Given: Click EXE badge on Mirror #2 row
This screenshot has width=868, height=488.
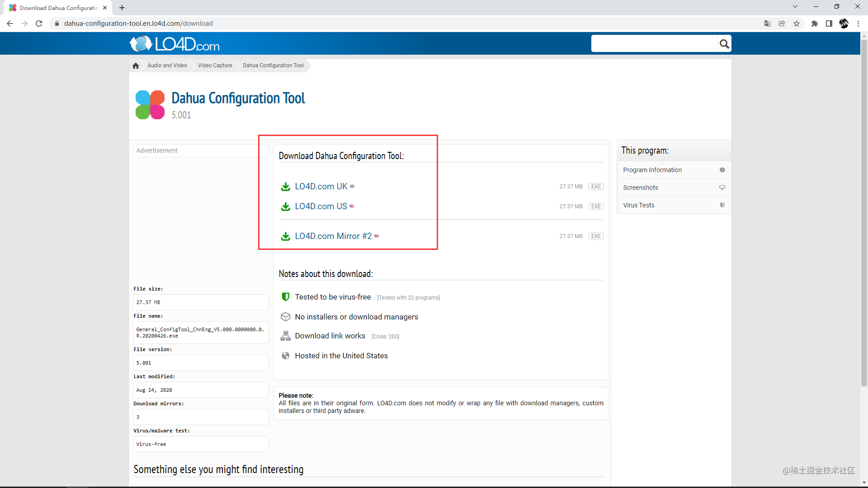Looking at the screenshot, I should point(596,236).
